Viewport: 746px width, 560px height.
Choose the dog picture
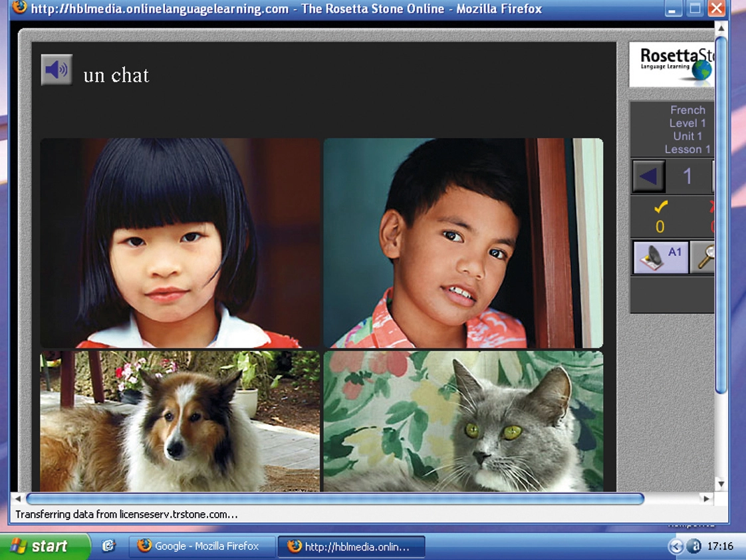tap(180, 421)
